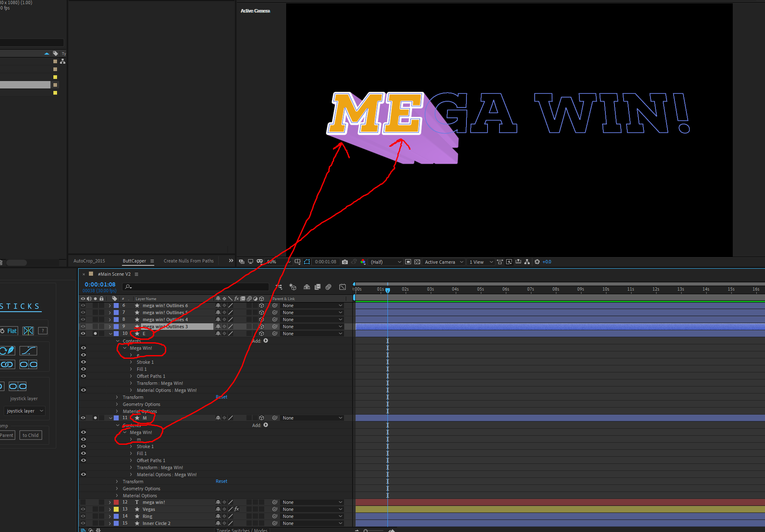Screen dimensions: 765x532
Task: Click the Add contents arrow for layer M
Action: (266, 425)
